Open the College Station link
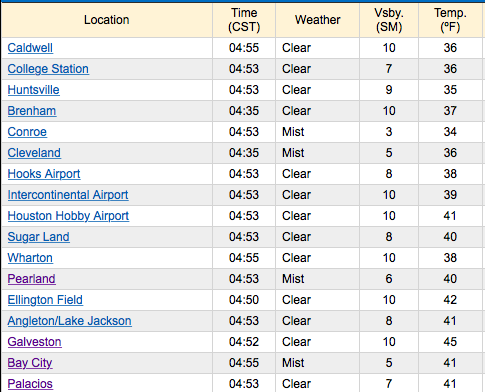Viewport: 485px width, 392px height. (x=48, y=69)
